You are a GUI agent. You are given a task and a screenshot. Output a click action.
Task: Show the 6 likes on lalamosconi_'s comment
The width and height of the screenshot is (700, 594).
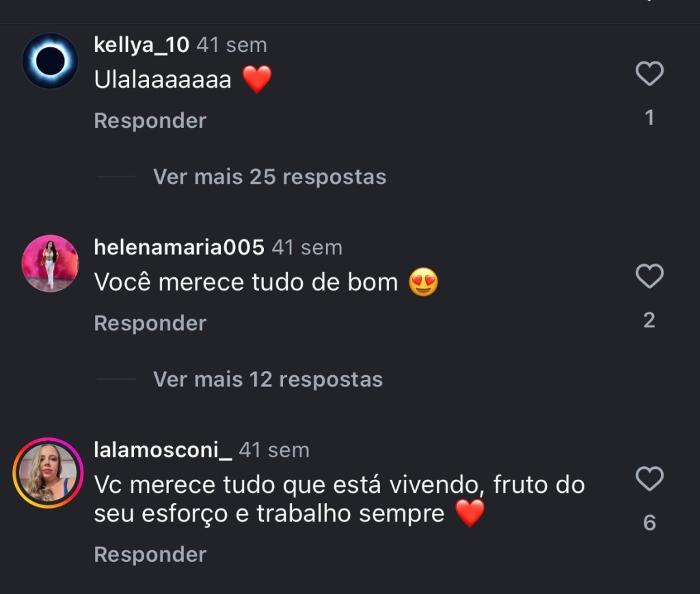[649, 523]
